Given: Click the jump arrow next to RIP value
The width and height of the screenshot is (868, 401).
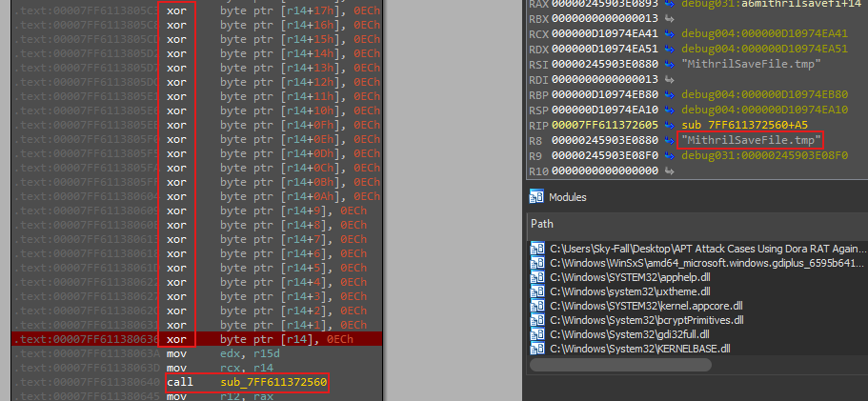Looking at the screenshot, I should pos(671,125).
